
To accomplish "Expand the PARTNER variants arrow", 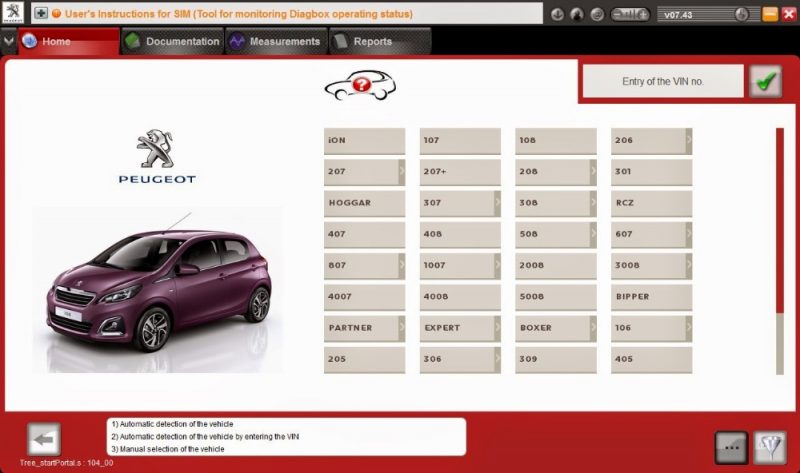I will click(402, 328).
